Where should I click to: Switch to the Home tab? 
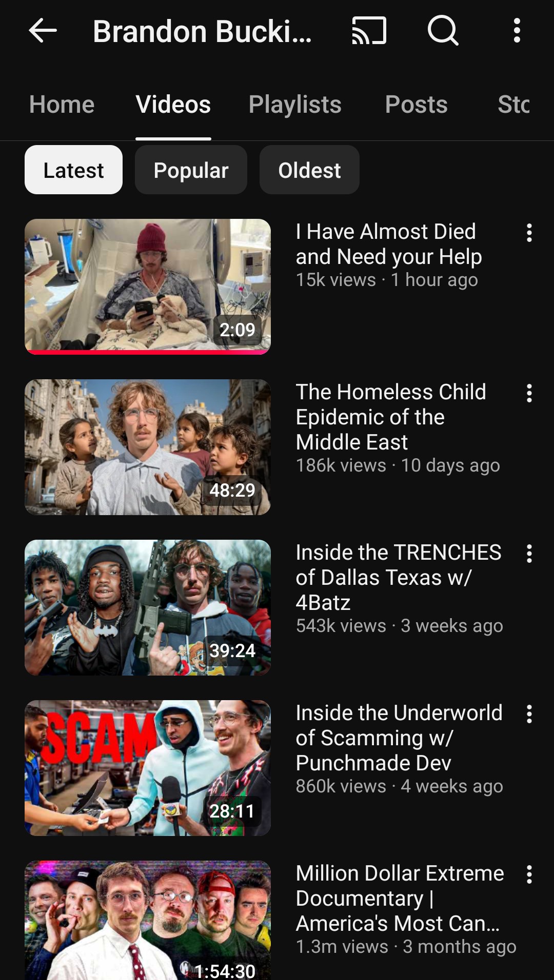(62, 105)
